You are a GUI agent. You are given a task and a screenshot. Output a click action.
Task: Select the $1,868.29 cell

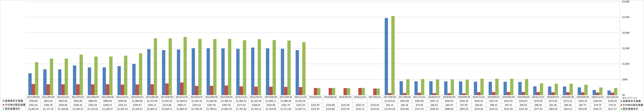[182, 109]
